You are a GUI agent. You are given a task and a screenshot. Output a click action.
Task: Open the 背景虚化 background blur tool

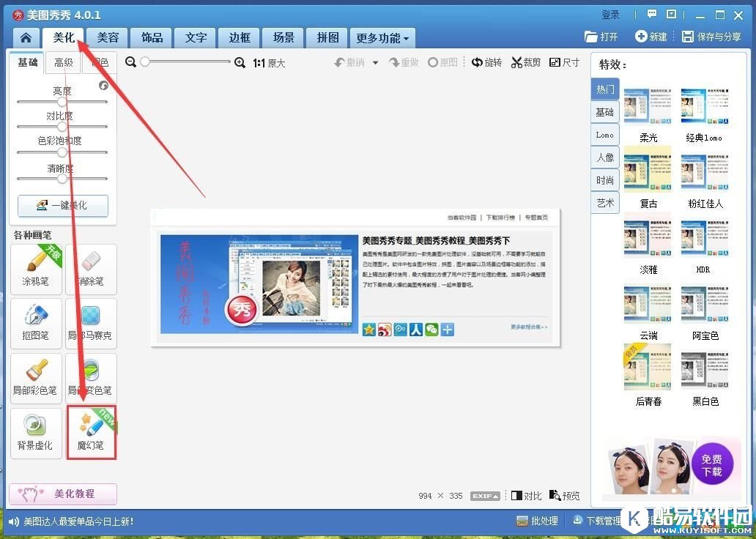[x=35, y=433]
